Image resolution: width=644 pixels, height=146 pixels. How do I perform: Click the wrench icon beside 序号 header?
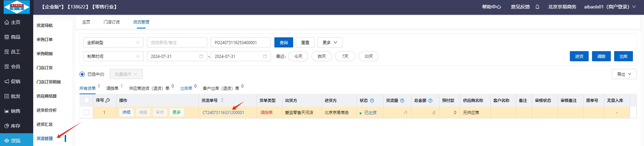click(108, 100)
